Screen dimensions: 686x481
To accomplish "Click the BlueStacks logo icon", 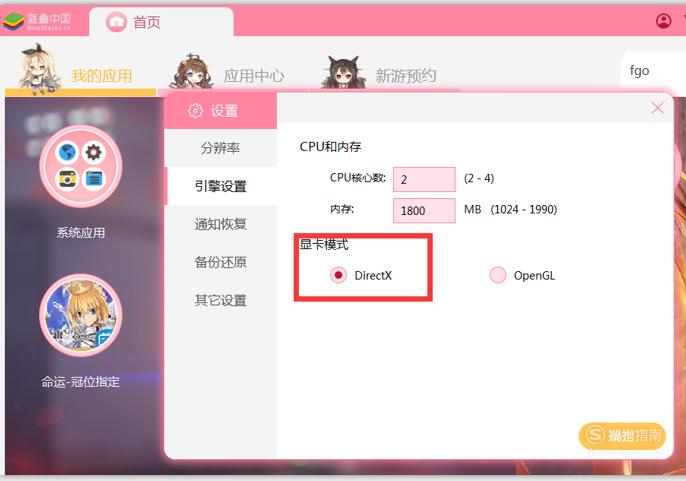I will [x=13, y=21].
